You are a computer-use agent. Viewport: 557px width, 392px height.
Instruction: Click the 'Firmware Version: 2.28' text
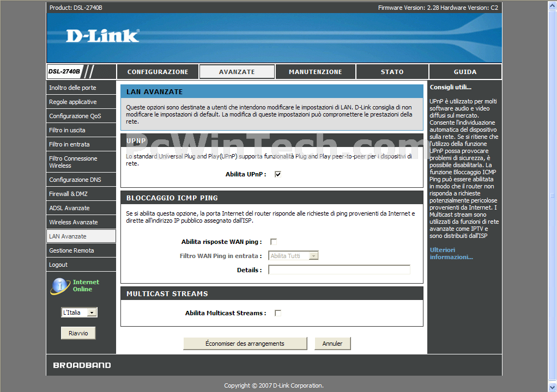tap(409, 8)
